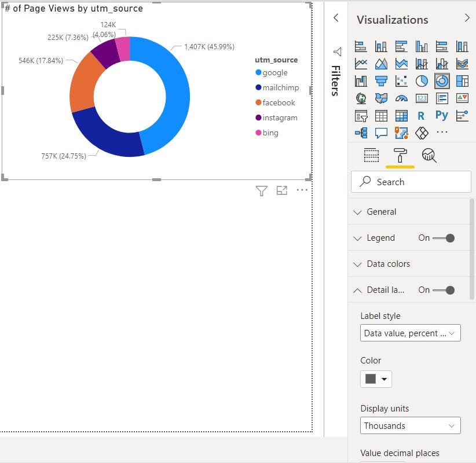Select the card 123 visual
The height and width of the screenshot is (463, 476).
(422, 98)
